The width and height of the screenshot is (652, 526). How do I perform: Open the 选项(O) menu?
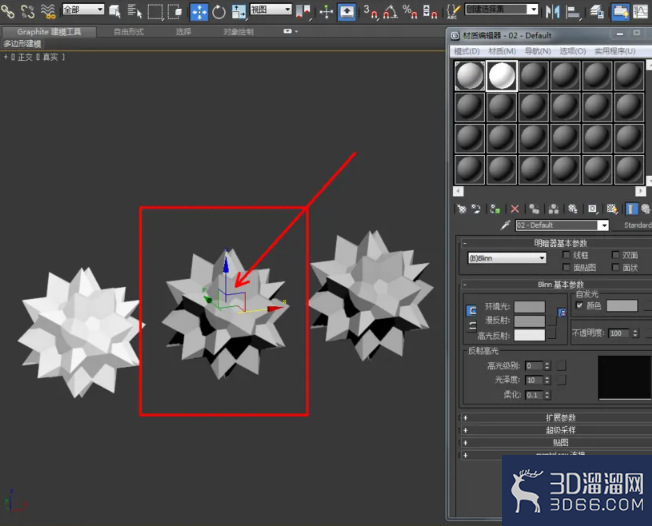[573, 51]
